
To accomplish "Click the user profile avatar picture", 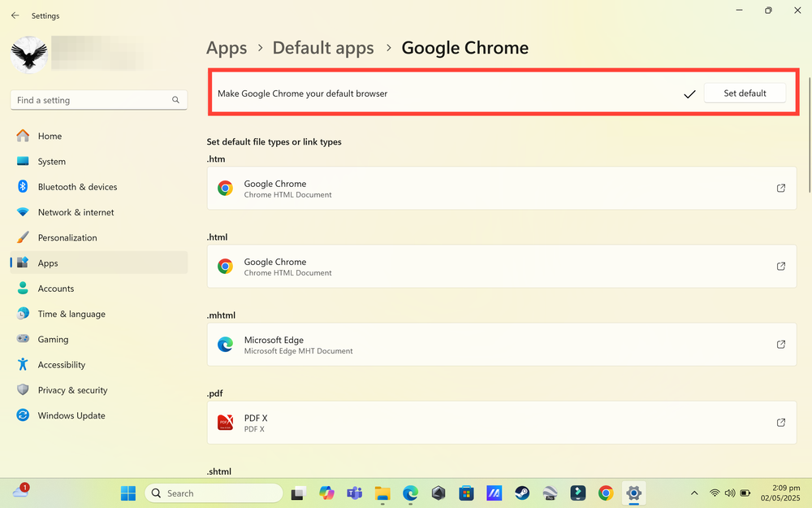I will click(29, 54).
